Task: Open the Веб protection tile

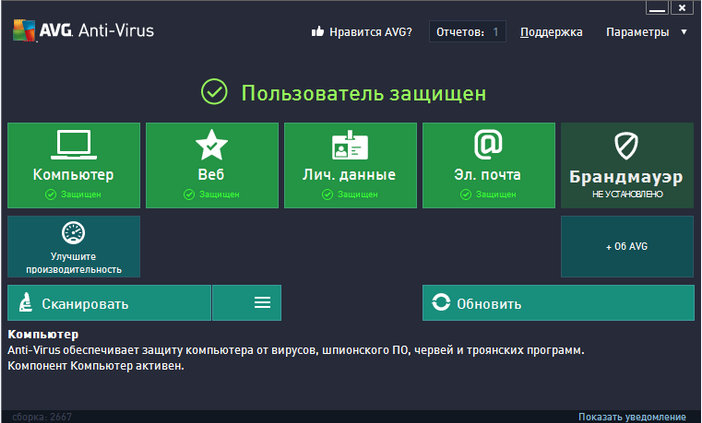Action: [x=212, y=165]
